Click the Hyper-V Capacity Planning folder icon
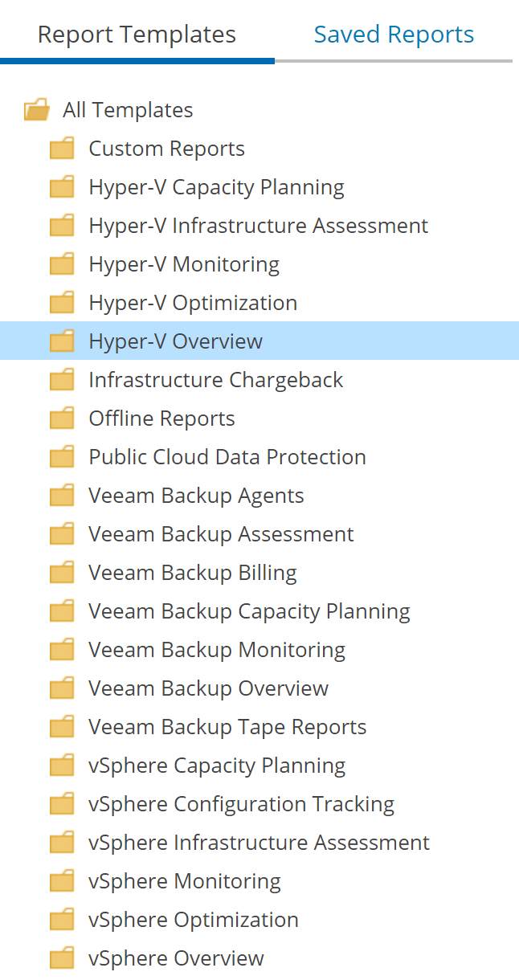Viewport: 519px width, 980px height. point(62,186)
